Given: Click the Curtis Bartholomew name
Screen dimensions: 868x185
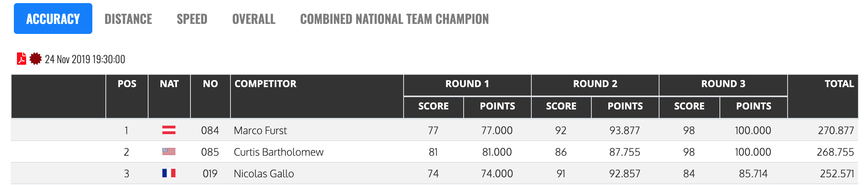Looking at the screenshot, I should point(279,152).
